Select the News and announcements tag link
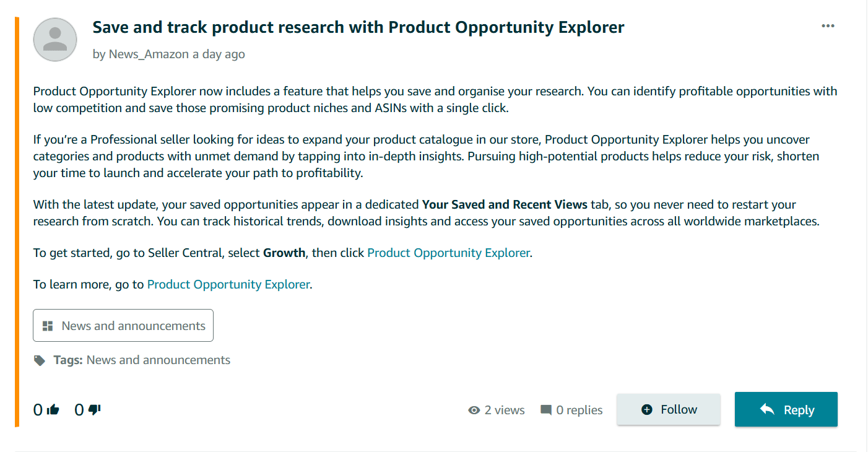The width and height of the screenshot is (868, 452). tap(158, 360)
